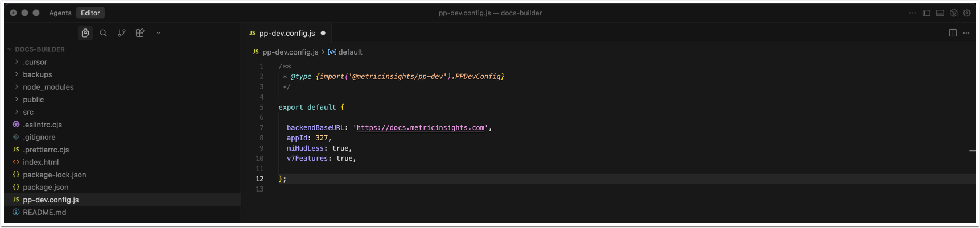The height and width of the screenshot is (228, 980).
Task: Open the Extensions view icon
Action: coord(140,33)
